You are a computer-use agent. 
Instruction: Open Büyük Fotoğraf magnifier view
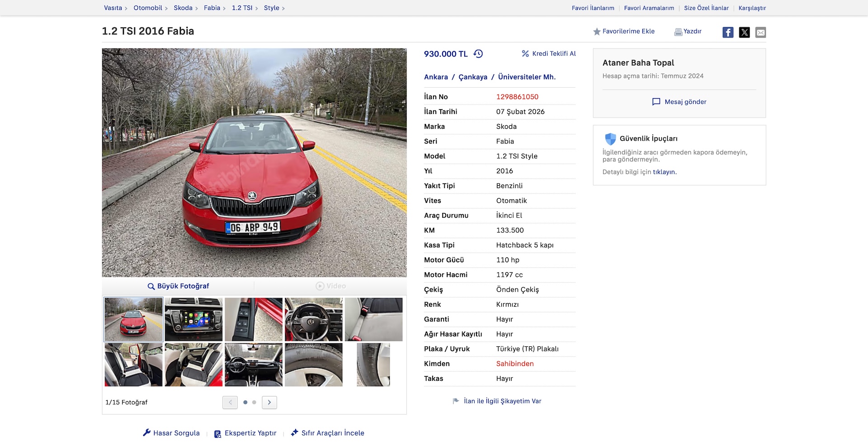(178, 286)
